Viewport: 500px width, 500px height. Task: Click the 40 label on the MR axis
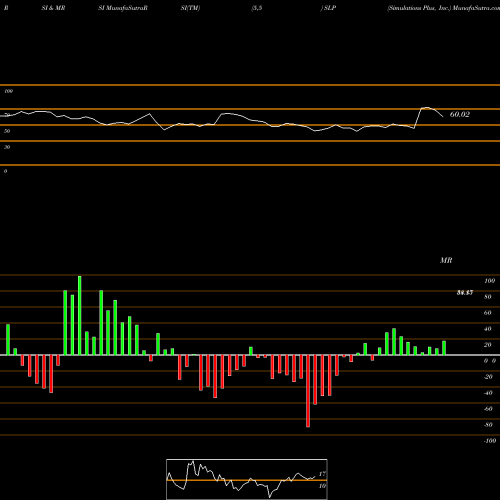488,329
